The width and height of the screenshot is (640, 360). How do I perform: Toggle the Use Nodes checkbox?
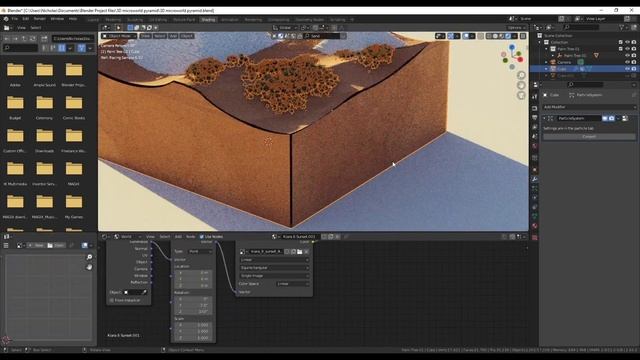click(x=202, y=237)
